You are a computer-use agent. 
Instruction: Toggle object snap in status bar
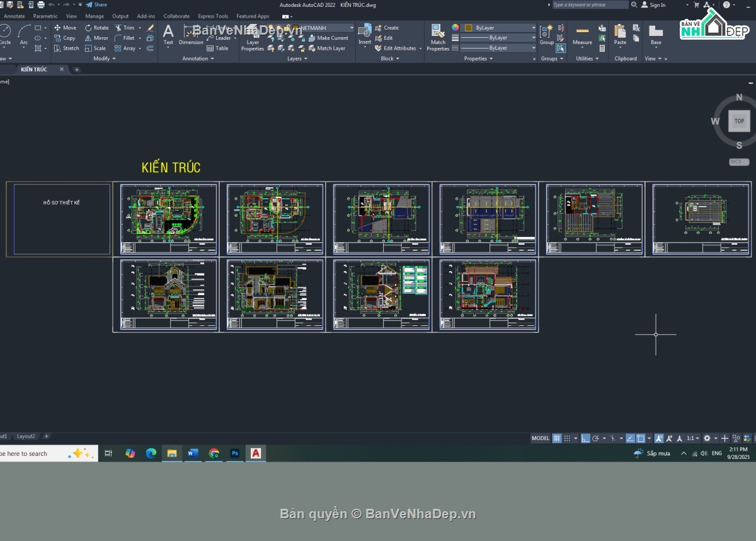[640, 438]
